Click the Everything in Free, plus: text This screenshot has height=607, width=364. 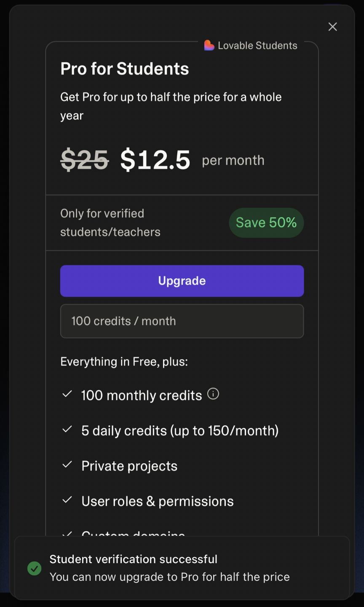(124, 362)
